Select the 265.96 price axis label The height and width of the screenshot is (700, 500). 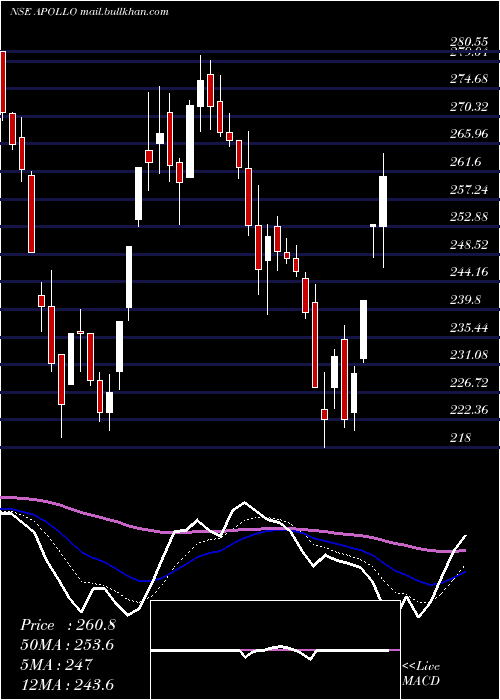coord(469,134)
